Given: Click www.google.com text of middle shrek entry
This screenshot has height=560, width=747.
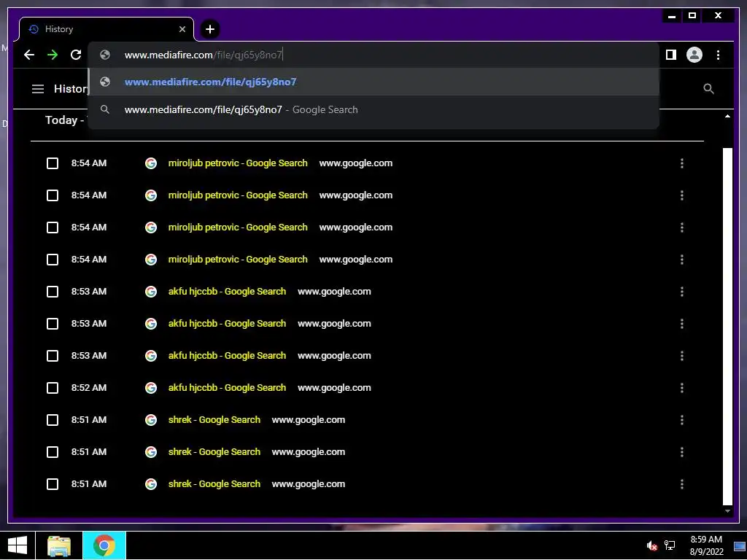Looking at the screenshot, I should pyautogui.click(x=309, y=452).
